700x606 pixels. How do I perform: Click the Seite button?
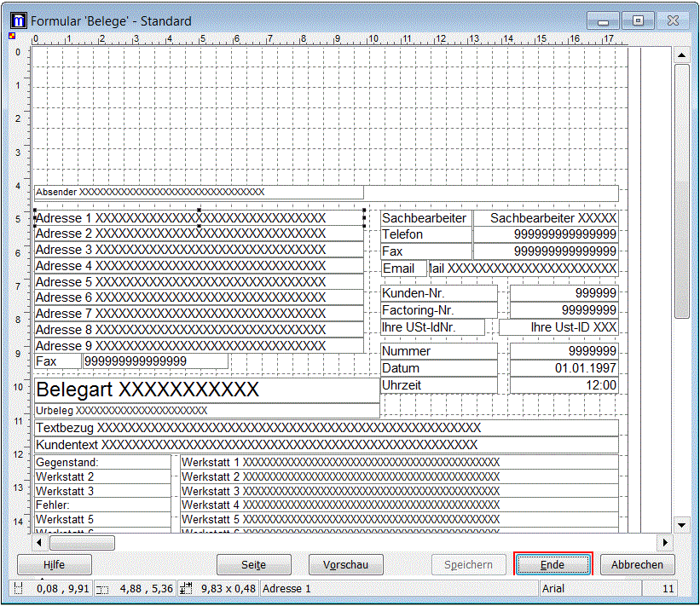pos(253,565)
